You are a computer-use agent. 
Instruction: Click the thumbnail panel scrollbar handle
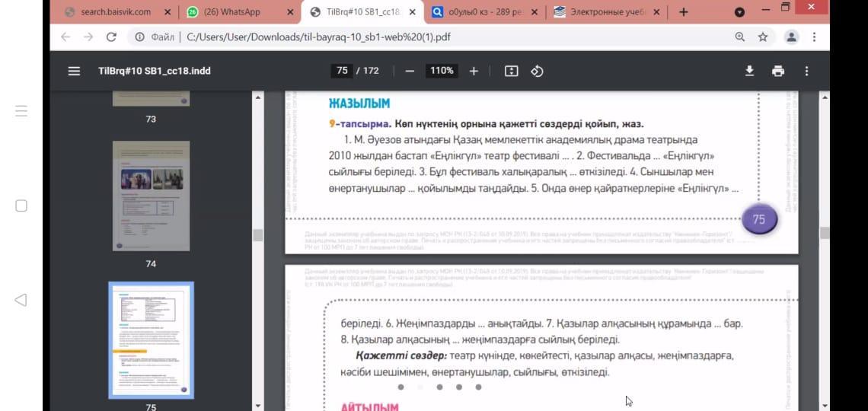click(257, 235)
